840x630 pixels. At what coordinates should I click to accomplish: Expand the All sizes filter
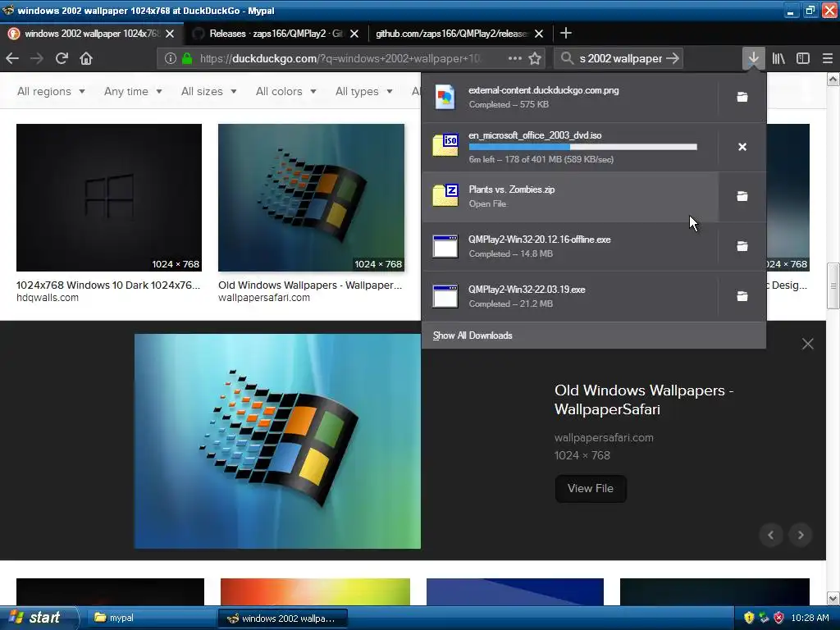209,91
